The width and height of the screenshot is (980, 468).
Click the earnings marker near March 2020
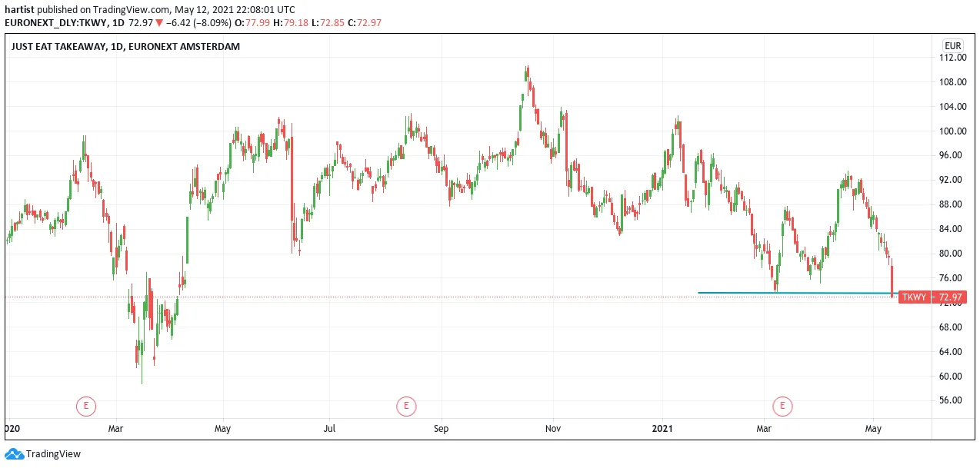(86, 405)
